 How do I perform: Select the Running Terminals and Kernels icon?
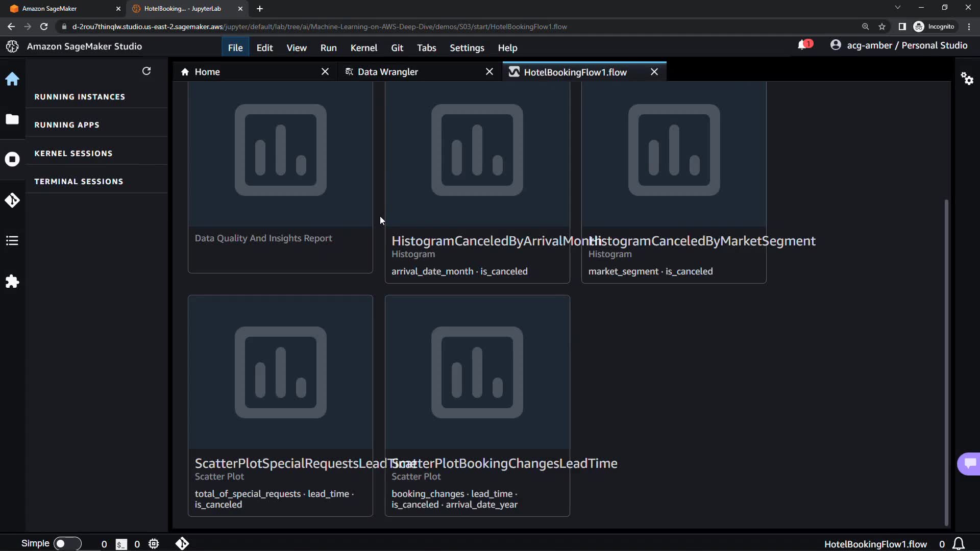click(12, 159)
